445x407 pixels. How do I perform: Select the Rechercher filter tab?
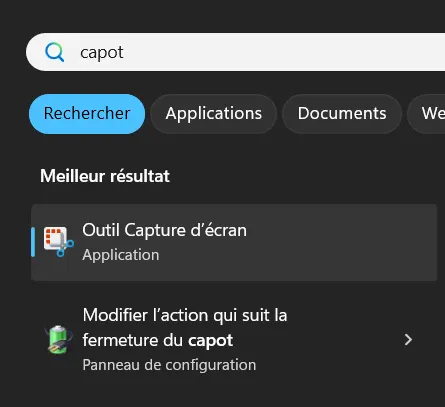(x=87, y=114)
